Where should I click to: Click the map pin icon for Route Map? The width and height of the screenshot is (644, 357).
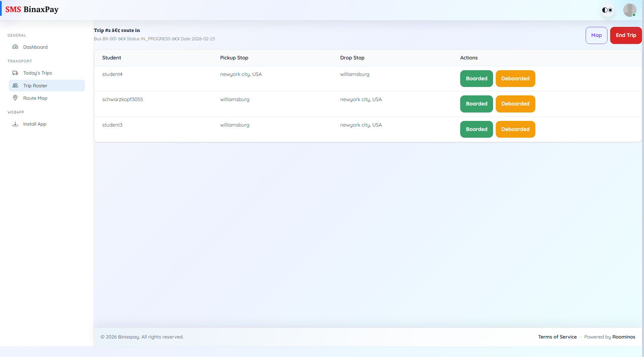[15, 98]
